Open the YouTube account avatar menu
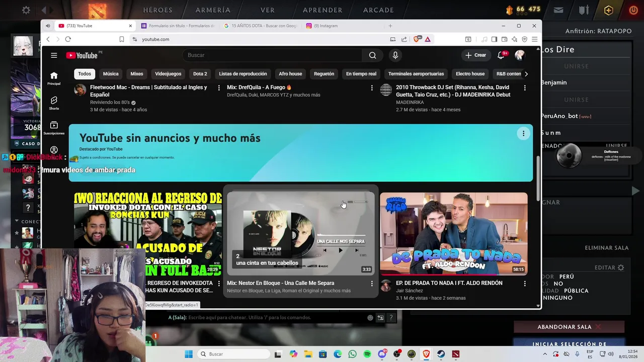Screen dimensions: 644x362 [520, 55]
